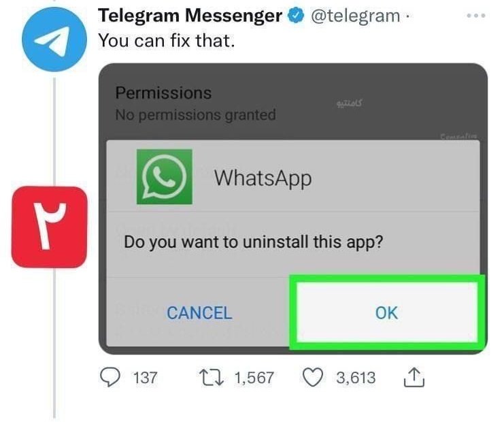Click the blue verified badge
Viewport: 504px width, 422px height.
click(296, 16)
